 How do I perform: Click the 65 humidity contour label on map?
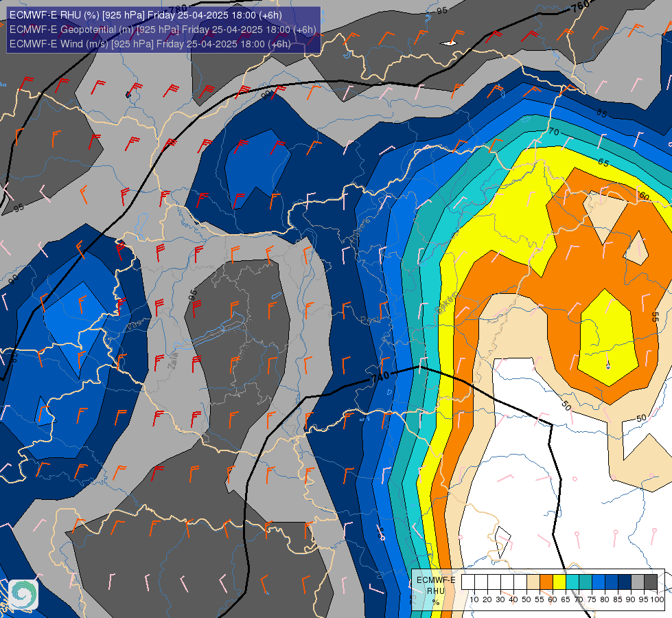pyautogui.click(x=603, y=163)
